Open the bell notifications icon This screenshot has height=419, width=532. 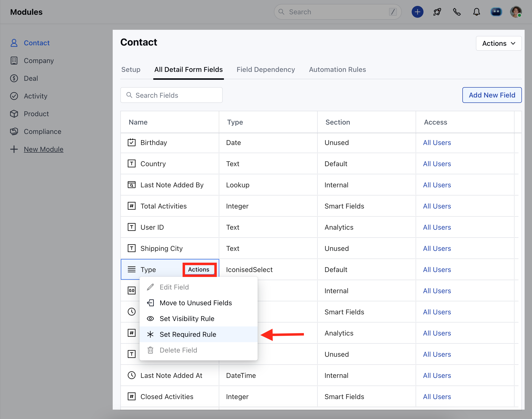(476, 12)
